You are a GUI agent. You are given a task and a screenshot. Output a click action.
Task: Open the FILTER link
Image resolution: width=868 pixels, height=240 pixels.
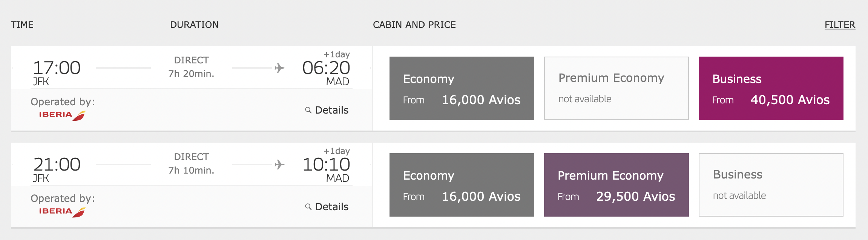pyautogui.click(x=840, y=25)
